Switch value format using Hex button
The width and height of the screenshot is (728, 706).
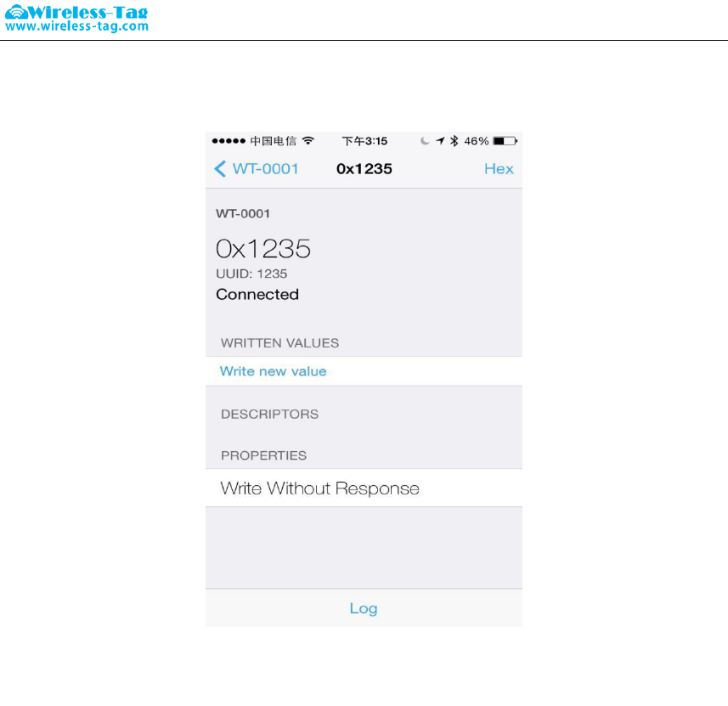(499, 168)
